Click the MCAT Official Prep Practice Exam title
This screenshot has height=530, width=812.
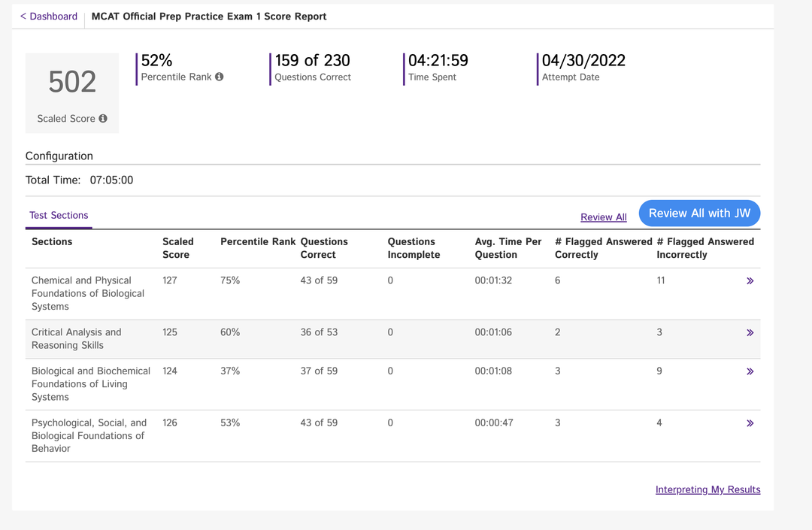(209, 17)
